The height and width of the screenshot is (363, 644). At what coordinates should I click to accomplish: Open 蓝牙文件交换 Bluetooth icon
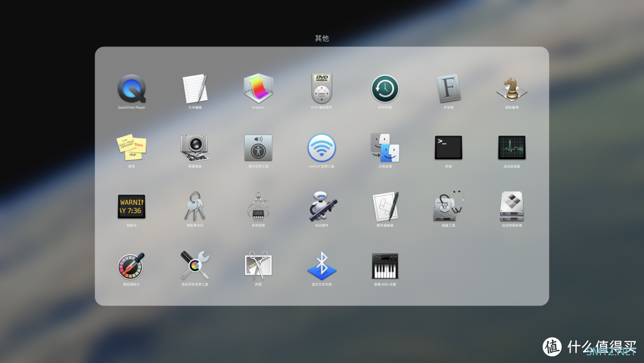321,266
